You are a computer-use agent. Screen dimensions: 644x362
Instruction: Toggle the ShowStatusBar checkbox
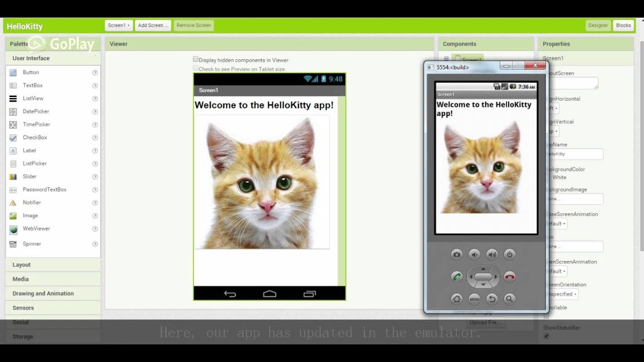pyautogui.click(x=546, y=335)
